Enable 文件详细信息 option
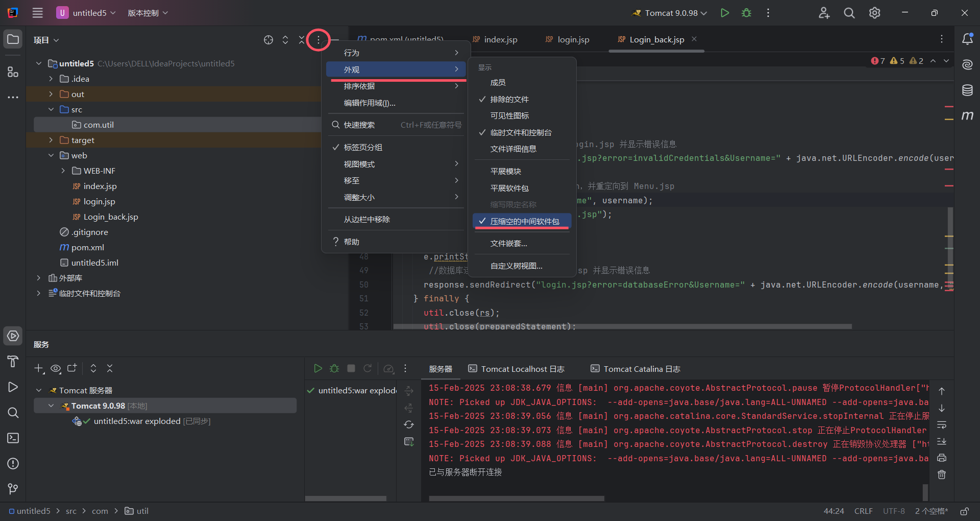The width and height of the screenshot is (980, 521). 522,149
